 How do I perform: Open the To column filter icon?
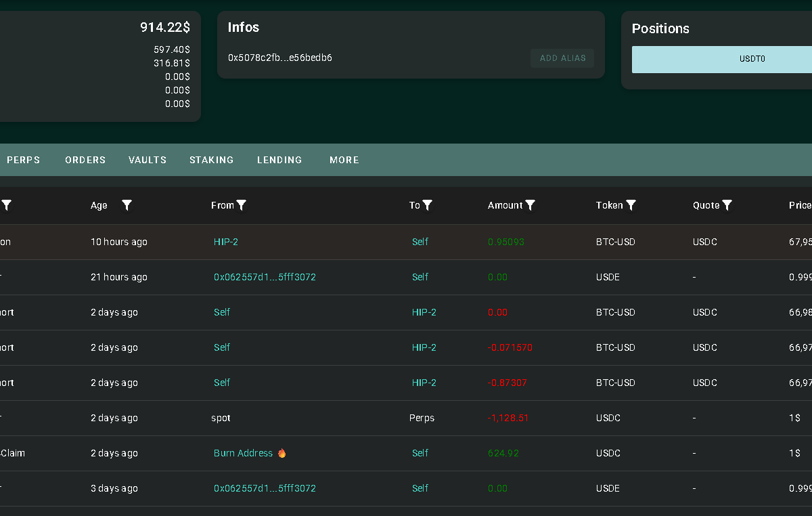coord(427,205)
